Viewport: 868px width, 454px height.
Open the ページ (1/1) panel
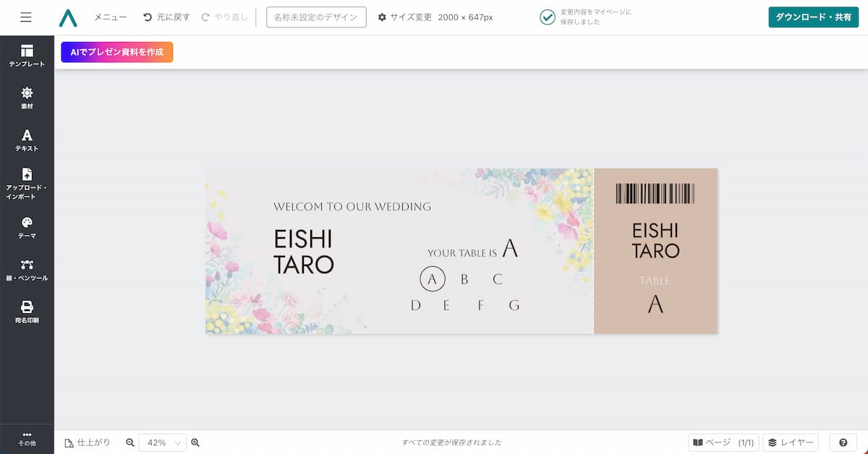point(723,442)
